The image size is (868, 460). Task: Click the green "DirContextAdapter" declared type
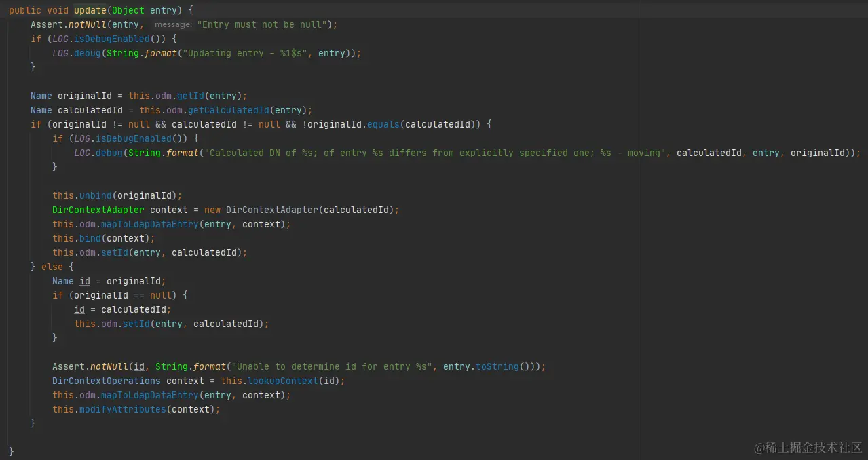[x=98, y=210]
